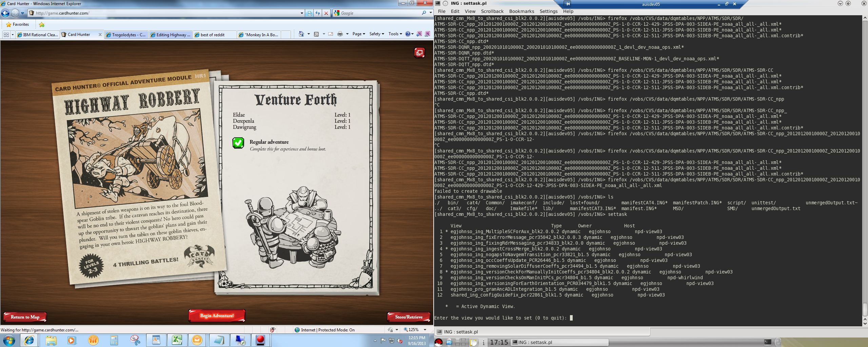This screenshot has width=868, height=347.
Task: Open the Bookmarks menu in terminal
Action: [521, 11]
